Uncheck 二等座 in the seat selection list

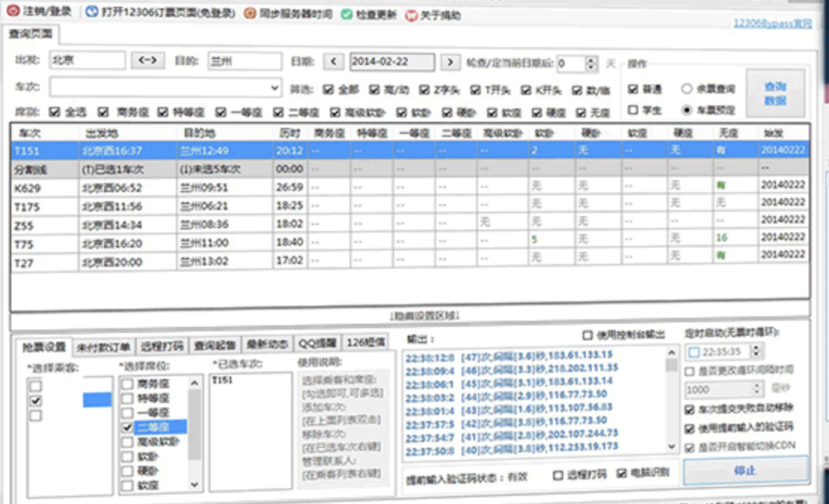pos(127,426)
